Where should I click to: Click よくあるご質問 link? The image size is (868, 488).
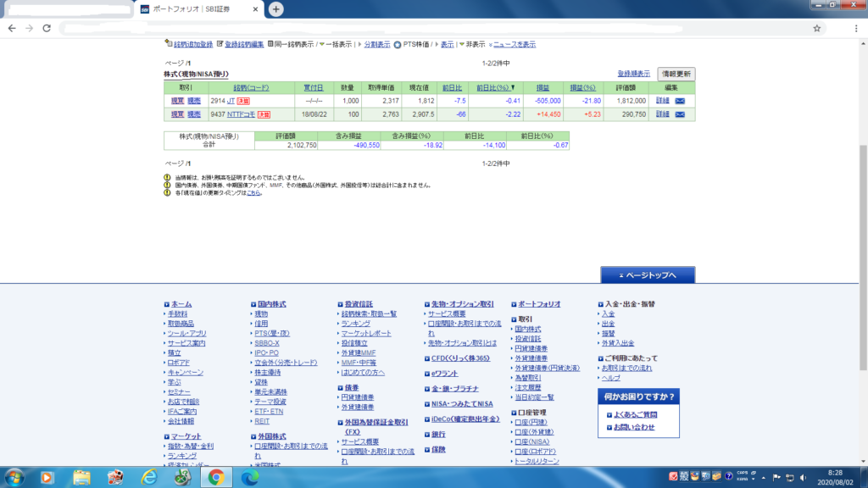tap(636, 415)
